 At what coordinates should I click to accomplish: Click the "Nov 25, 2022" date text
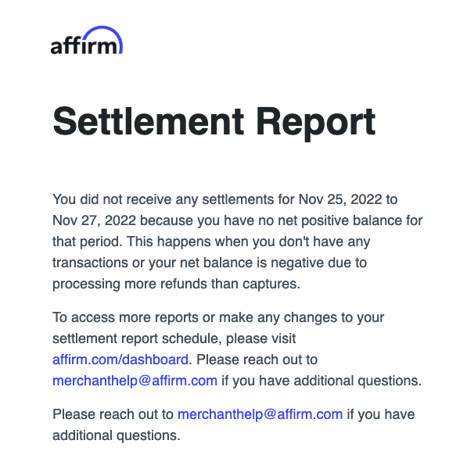(x=340, y=199)
